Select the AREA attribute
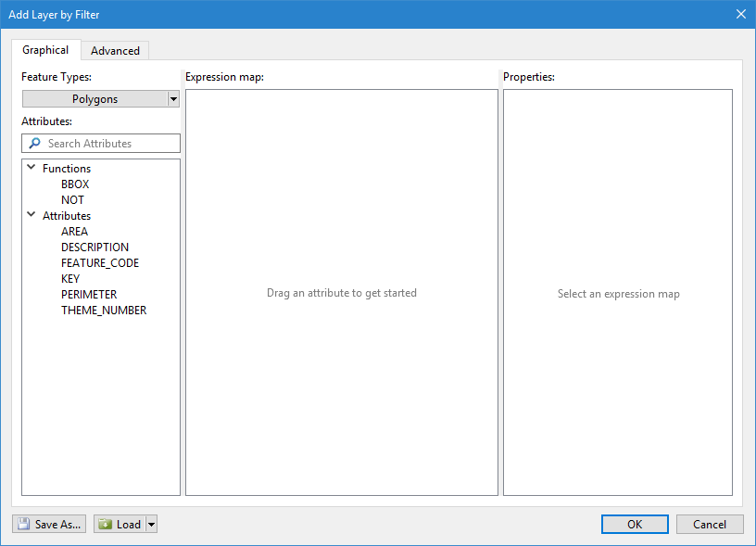Screen dimensions: 756x546 click(x=74, y=232)
